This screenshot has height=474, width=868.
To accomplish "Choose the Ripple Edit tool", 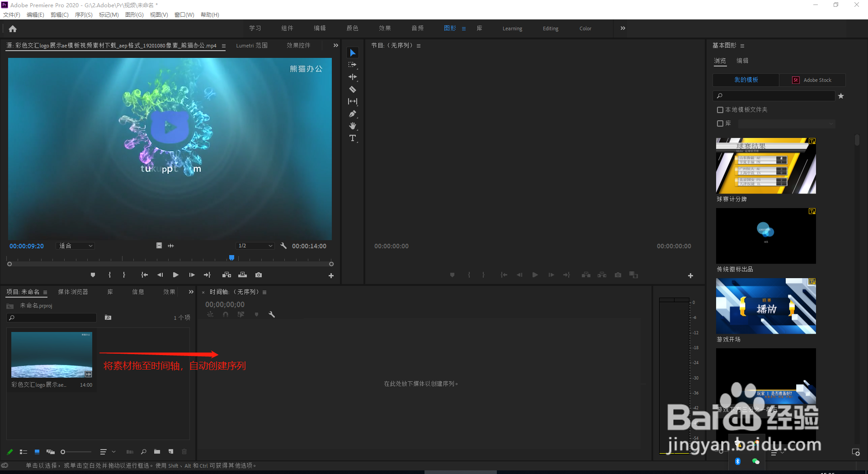I will point(353,77).
